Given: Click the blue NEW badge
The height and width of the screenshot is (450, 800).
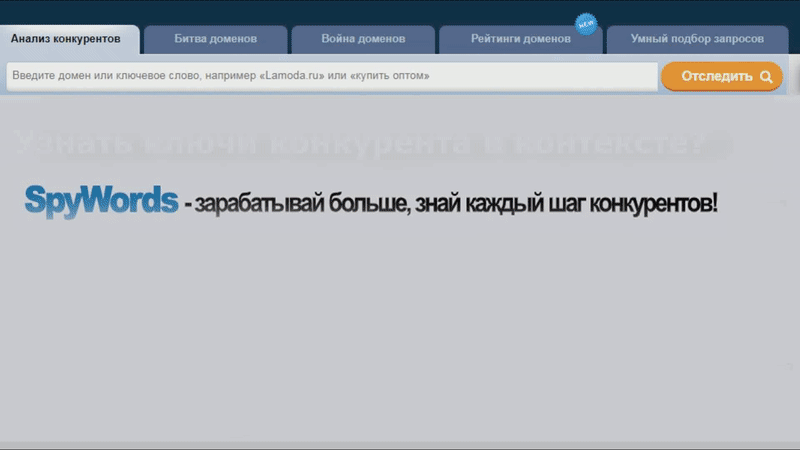Looking at the screenshot, I should click(x=586, y=24).
